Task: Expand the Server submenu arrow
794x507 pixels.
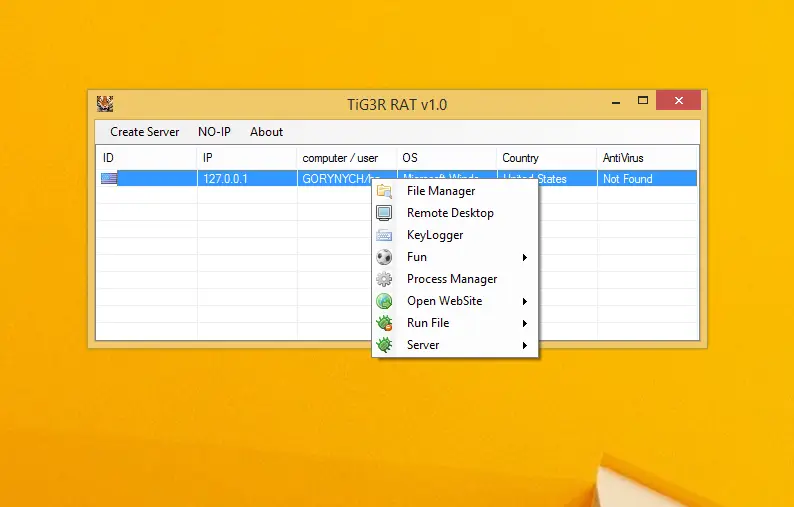Action: coord(525,345)
